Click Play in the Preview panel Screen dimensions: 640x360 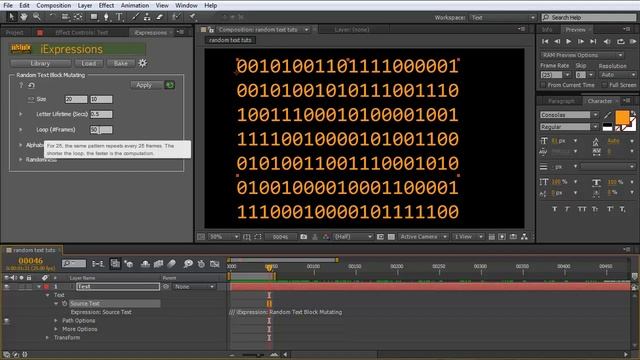click(x=569, y=41)
